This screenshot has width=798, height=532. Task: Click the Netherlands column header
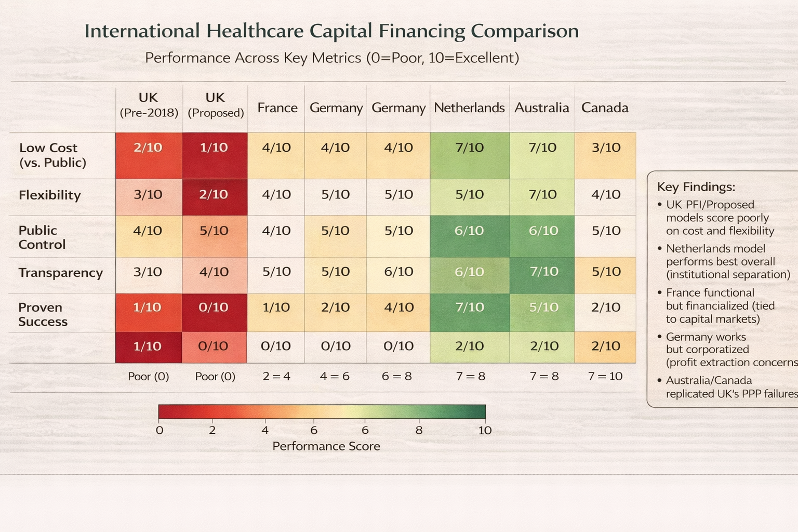pyautogui.click(x=469, y=108)
